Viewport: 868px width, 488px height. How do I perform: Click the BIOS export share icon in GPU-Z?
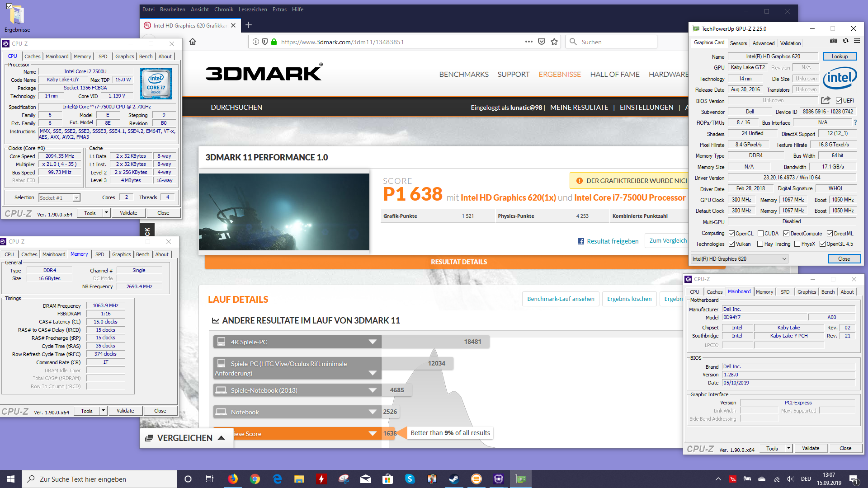point(826,100)
